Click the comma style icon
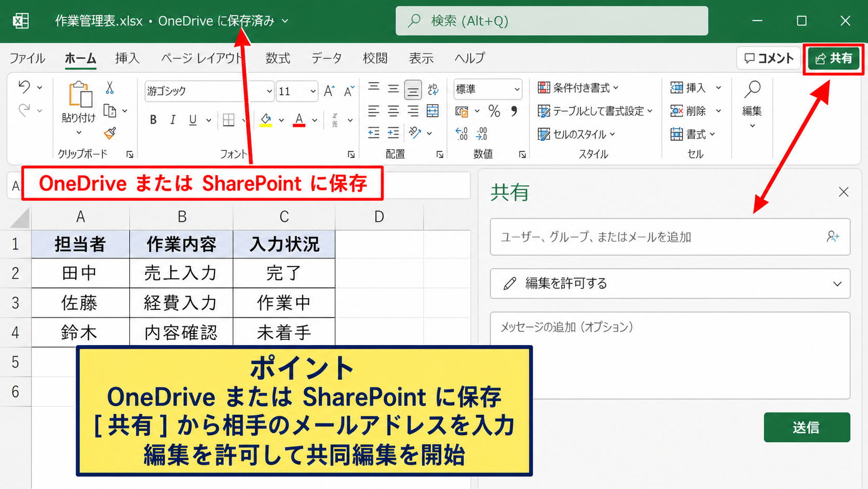 pos(514,111)
